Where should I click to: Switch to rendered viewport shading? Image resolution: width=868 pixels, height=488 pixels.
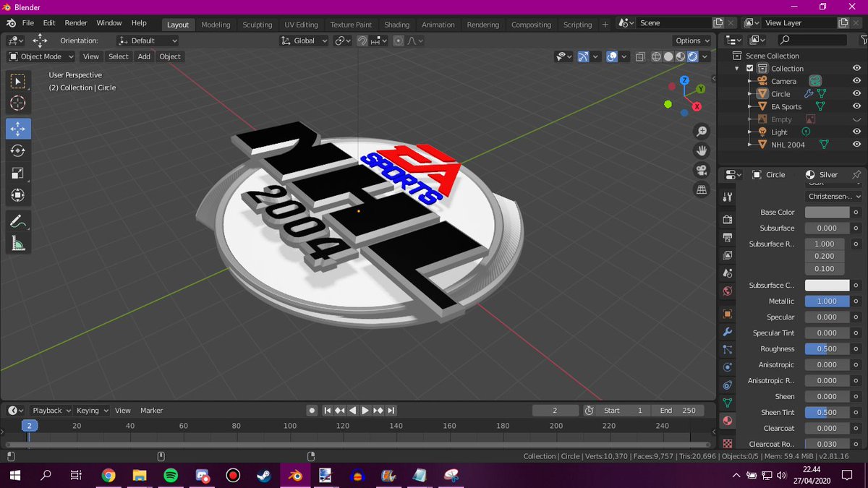click(x=693, y=56)
